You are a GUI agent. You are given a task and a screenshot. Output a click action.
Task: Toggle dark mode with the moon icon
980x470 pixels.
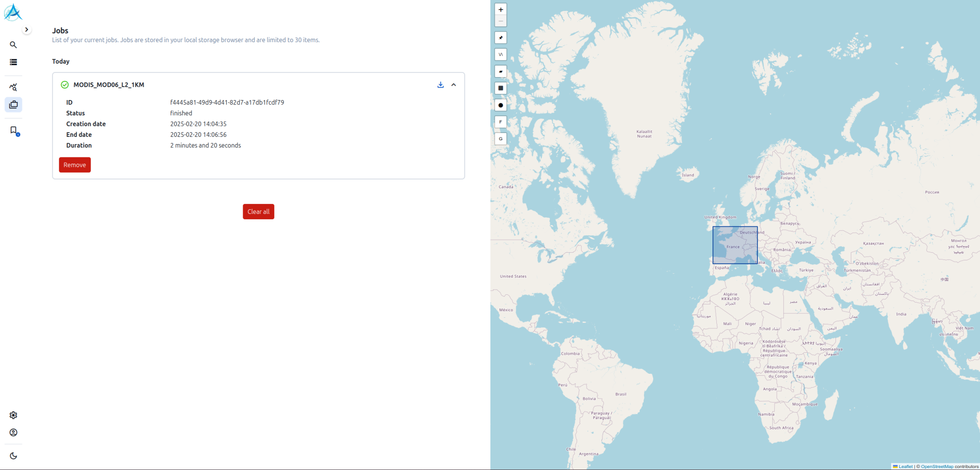[13, 456]
